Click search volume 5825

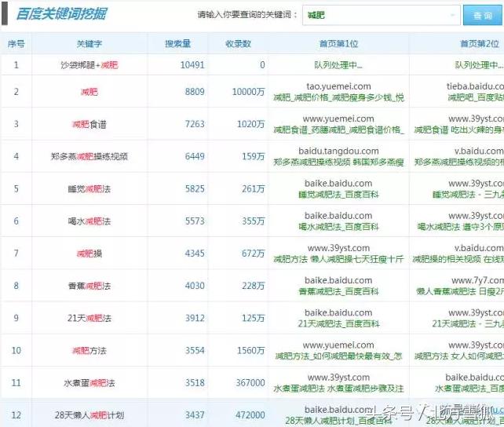195,188
